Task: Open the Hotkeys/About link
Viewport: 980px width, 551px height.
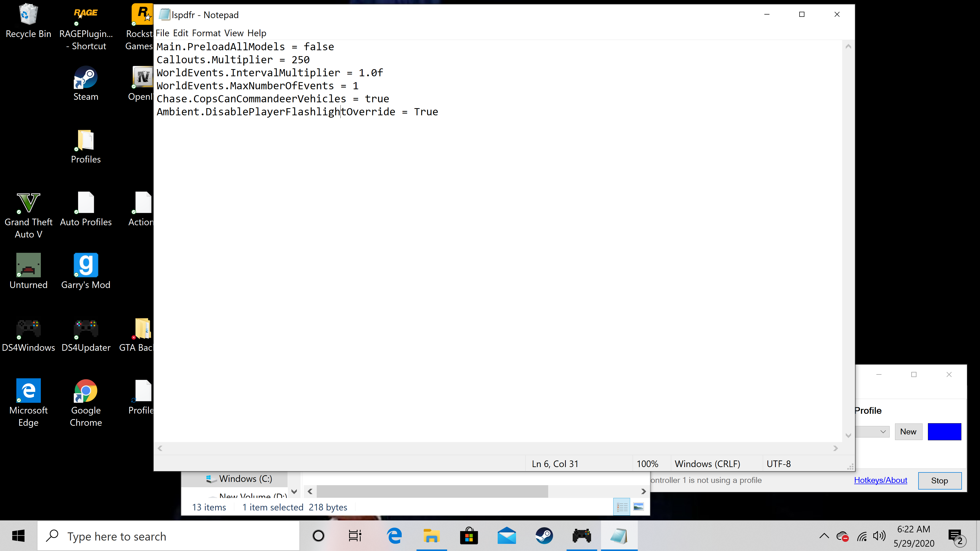Action: click(880, 480)
